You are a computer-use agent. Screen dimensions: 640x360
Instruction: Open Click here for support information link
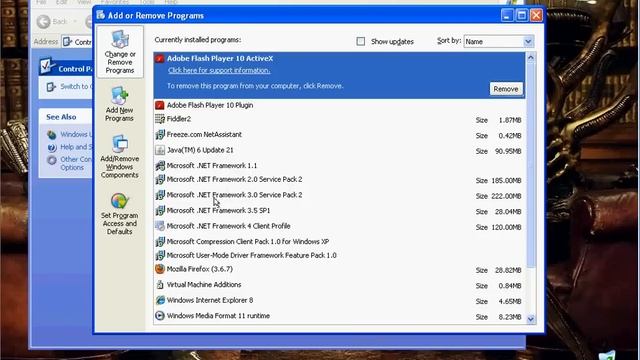tap(219, 70)
